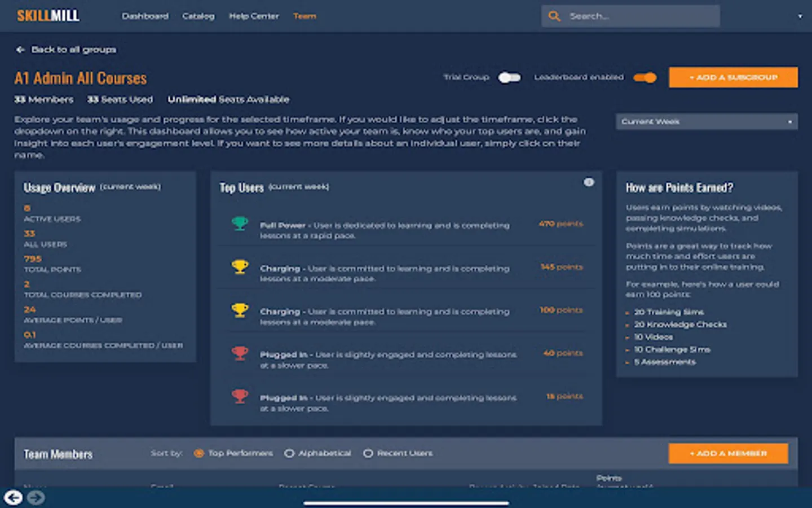Viewport: 812px width, 508px height.
Task: Disable the Leaderboard enabled switch
Action: point(645,77)
